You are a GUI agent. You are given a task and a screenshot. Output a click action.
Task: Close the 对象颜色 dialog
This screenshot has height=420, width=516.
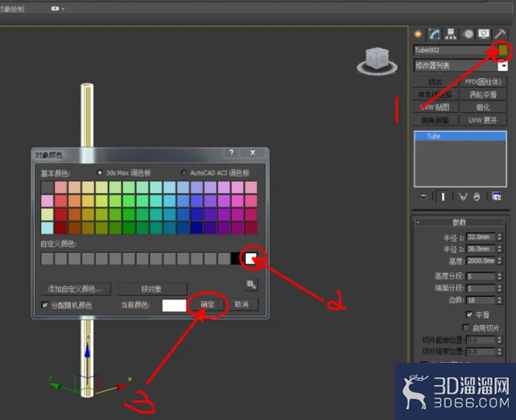tap(253, 153)
